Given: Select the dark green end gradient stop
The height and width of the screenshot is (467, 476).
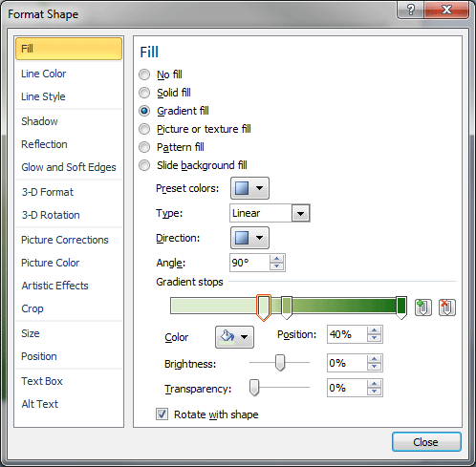Looking at the screenshot, I should tap(401, 308).
